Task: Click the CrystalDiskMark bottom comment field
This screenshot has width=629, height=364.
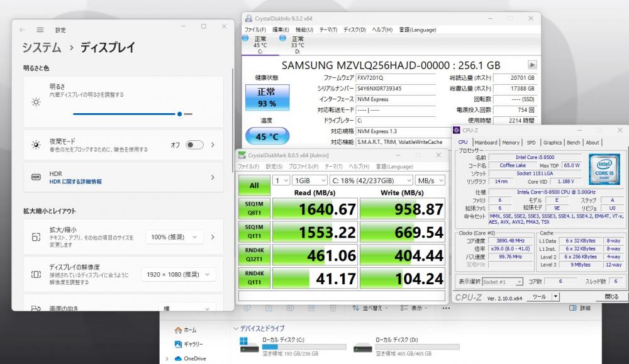Action: click(x=342, y=295)
